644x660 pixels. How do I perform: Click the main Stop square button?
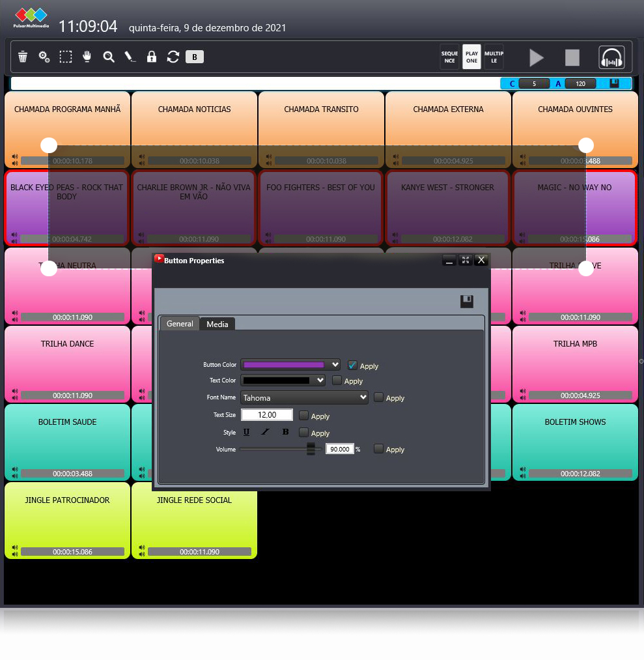tap(572, 58)
